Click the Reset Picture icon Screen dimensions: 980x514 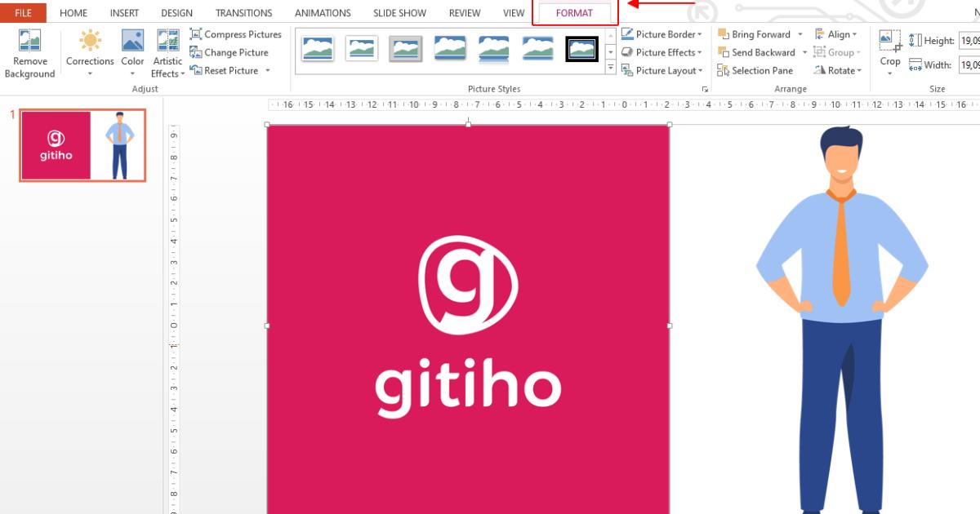tap(196, 70)
